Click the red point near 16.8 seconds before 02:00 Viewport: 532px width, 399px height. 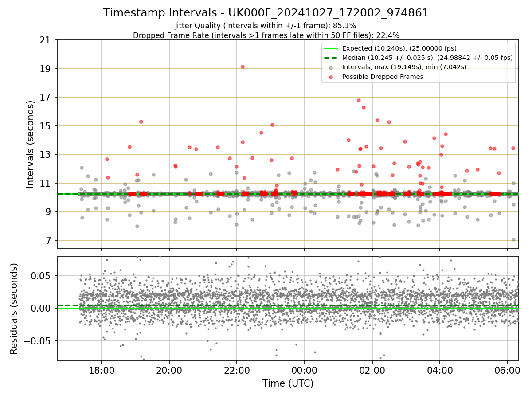click(x=359, y=100)
